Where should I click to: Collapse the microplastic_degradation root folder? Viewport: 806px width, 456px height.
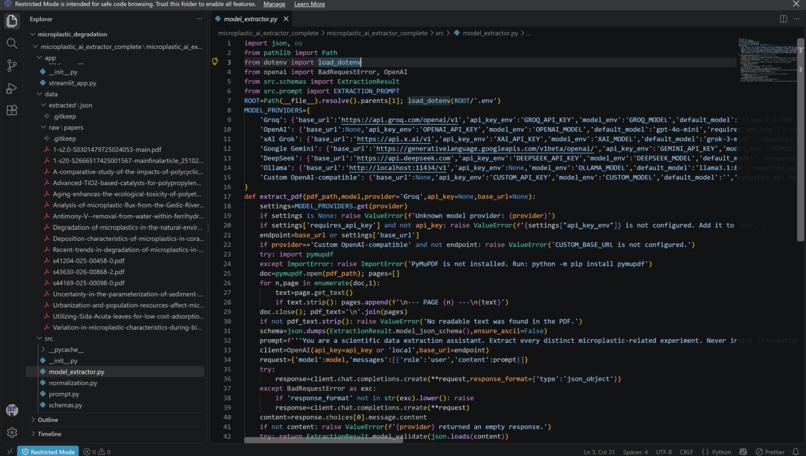pos(72,34)
